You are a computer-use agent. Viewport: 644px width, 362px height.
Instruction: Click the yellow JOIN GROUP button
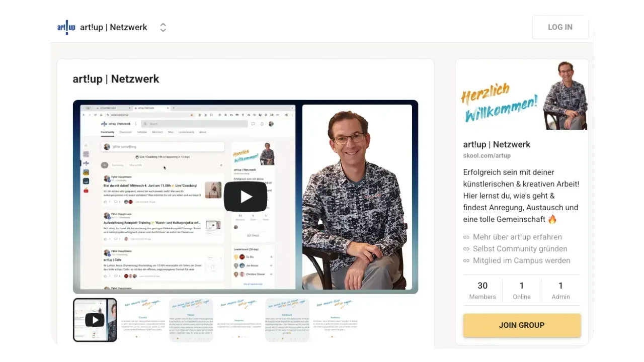(522, 325)
